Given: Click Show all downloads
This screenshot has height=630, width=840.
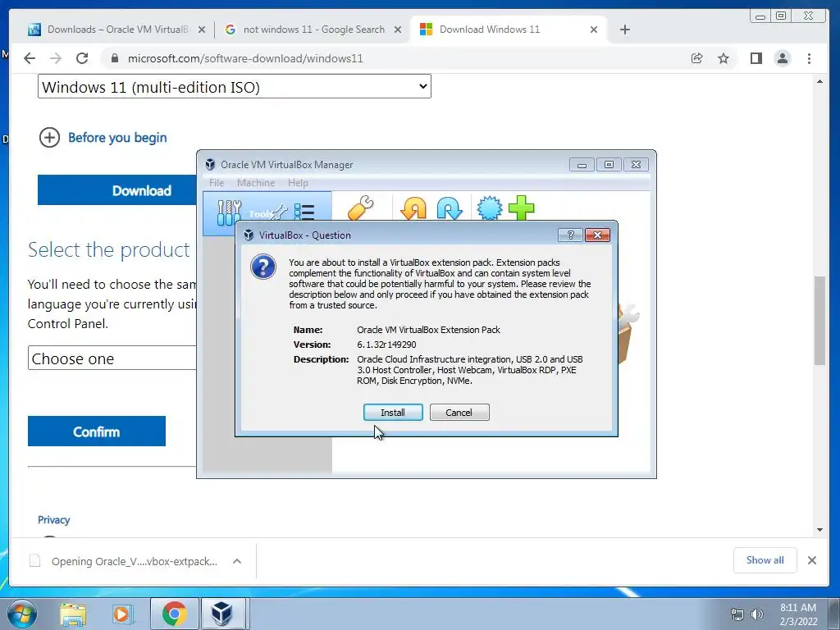Looking at the screenshot, I should 765,560.
